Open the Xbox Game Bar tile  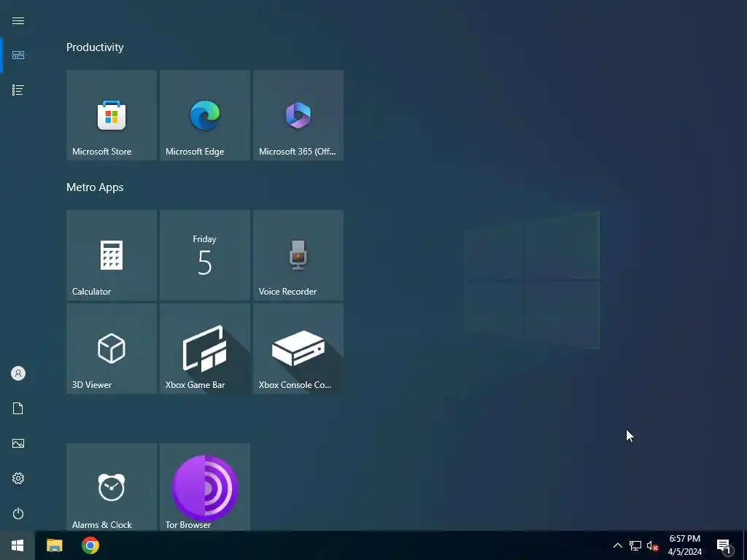205,349
